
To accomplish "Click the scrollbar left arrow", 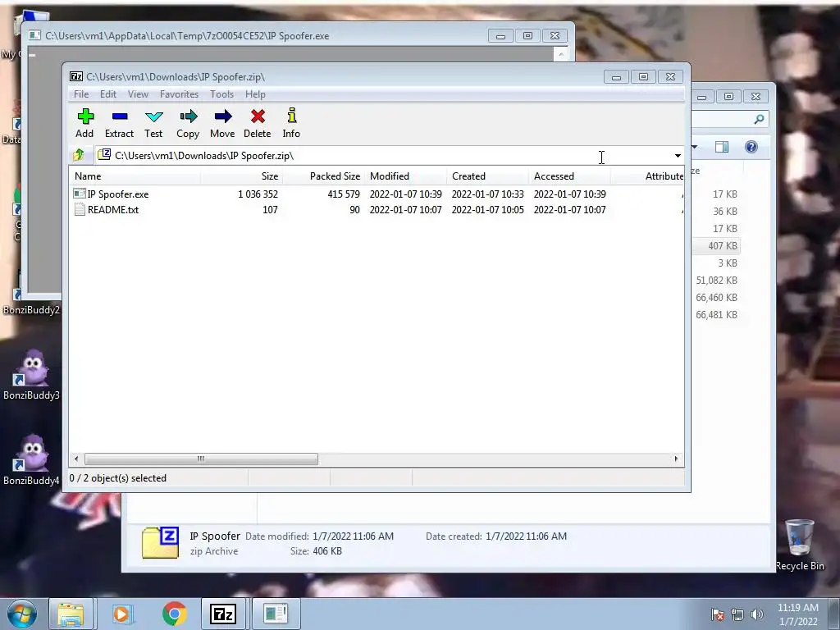I will (x=76, y=459).
